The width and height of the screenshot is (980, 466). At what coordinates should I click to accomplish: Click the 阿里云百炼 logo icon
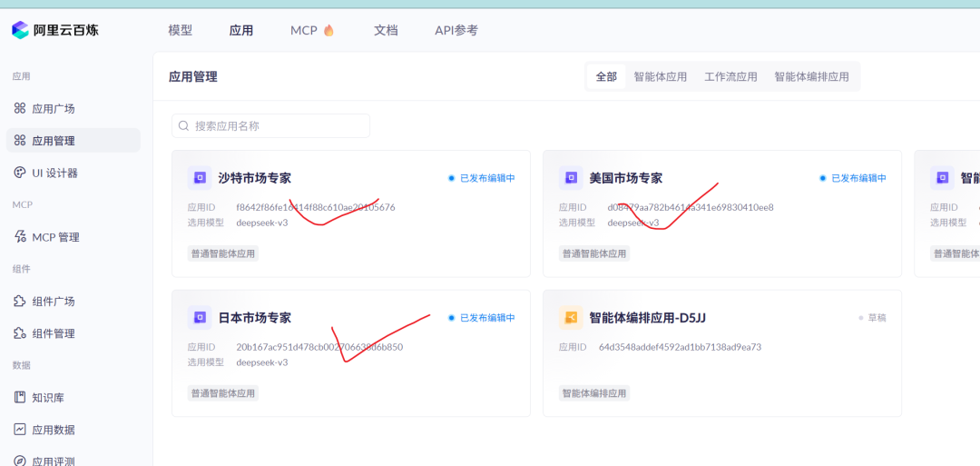point(20,29)
